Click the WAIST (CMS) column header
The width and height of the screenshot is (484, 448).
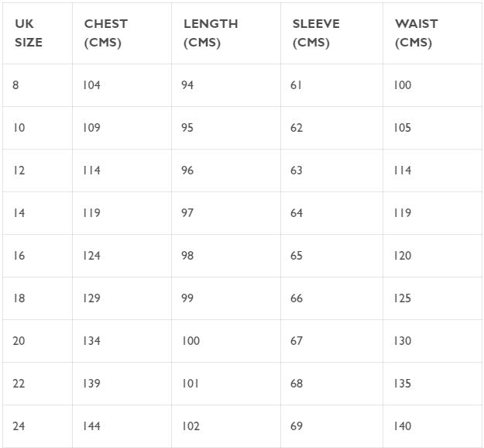click(416, 33)
